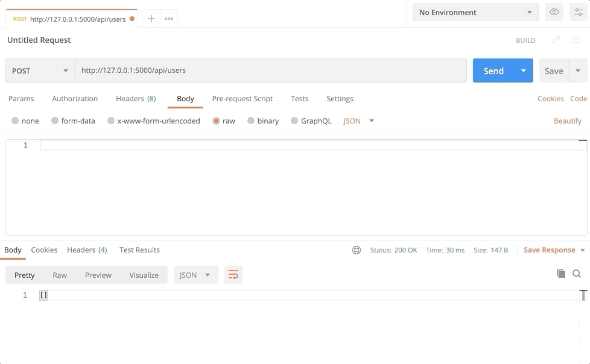
Task: Open a new request tab with plus icon
Action: (x=151, y=19)
